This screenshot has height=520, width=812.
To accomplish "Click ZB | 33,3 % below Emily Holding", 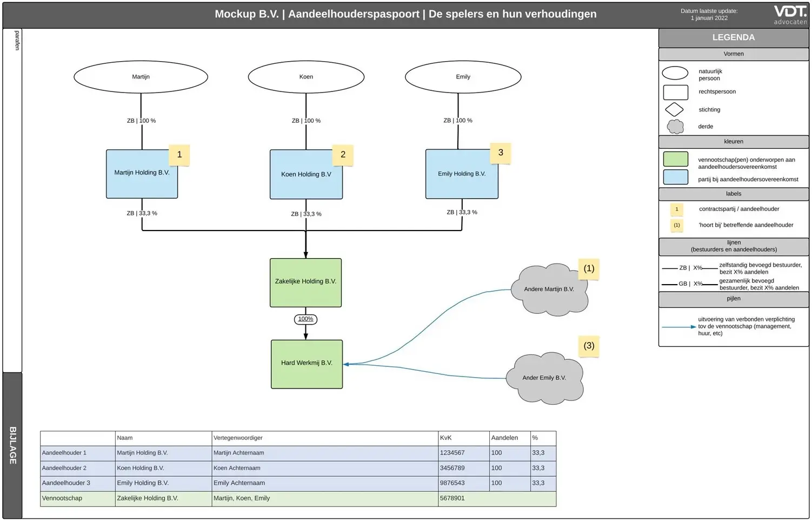I will pos(462,212).
